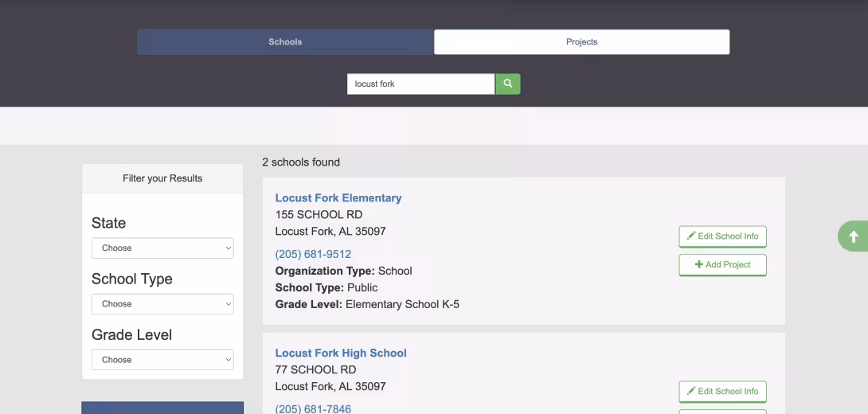Viewport: 868px width, 414px height.
Task: Click the address 155 SCHOOL RD
Action: click(x=319, y=215)
